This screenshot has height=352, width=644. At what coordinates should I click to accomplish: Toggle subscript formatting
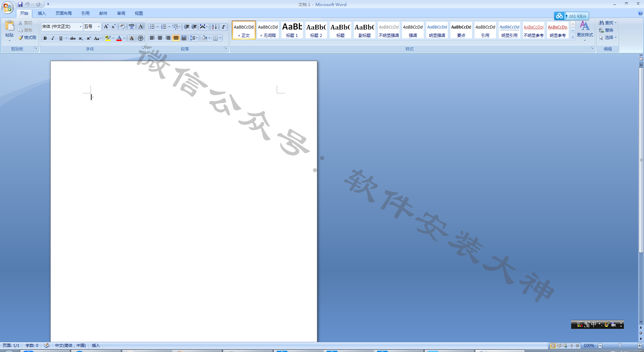pyautogui.click(x=80, y=38)
